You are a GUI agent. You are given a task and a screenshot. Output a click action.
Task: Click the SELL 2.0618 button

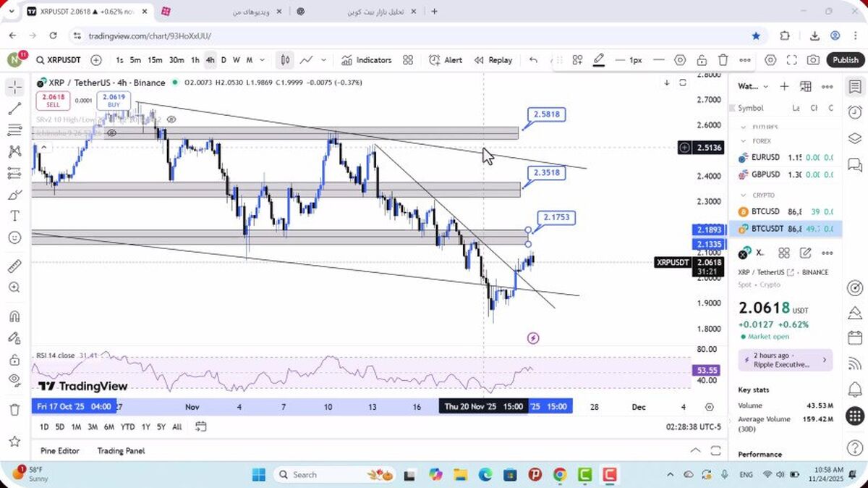(53, 100)
